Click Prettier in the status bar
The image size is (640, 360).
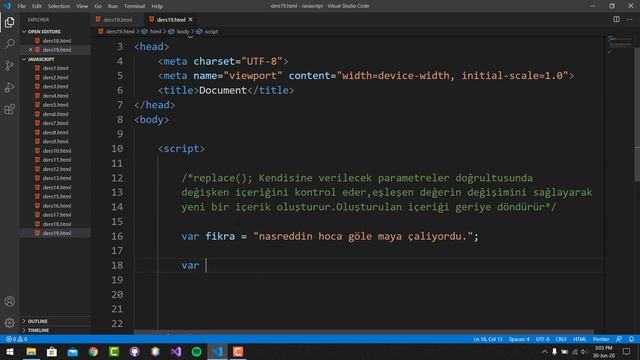coord(601,339)
